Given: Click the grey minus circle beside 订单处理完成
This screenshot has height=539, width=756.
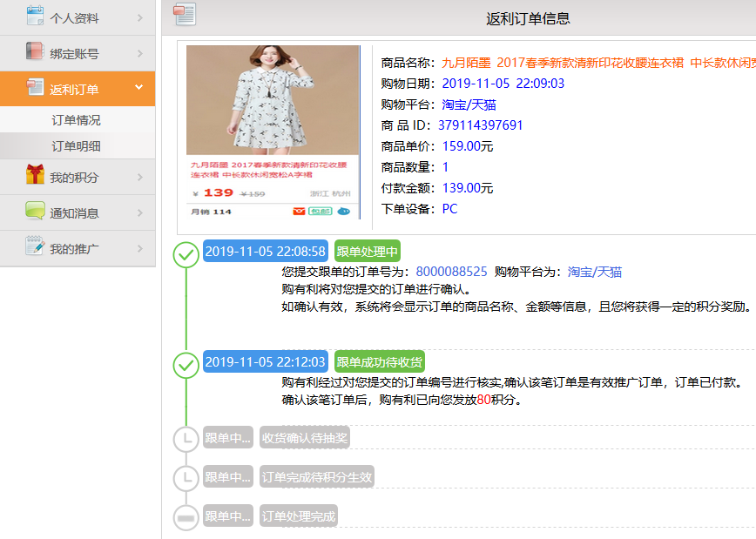Looking at the screenshot, I should click(186, 516).
